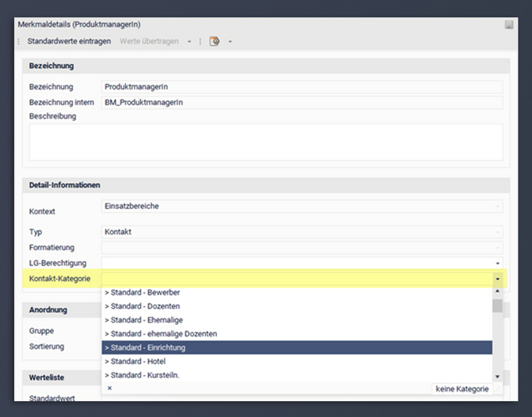This screenshot has height=417, width=532.
Task: Click the Bezeichnung input field
Action: click(302, 87)
